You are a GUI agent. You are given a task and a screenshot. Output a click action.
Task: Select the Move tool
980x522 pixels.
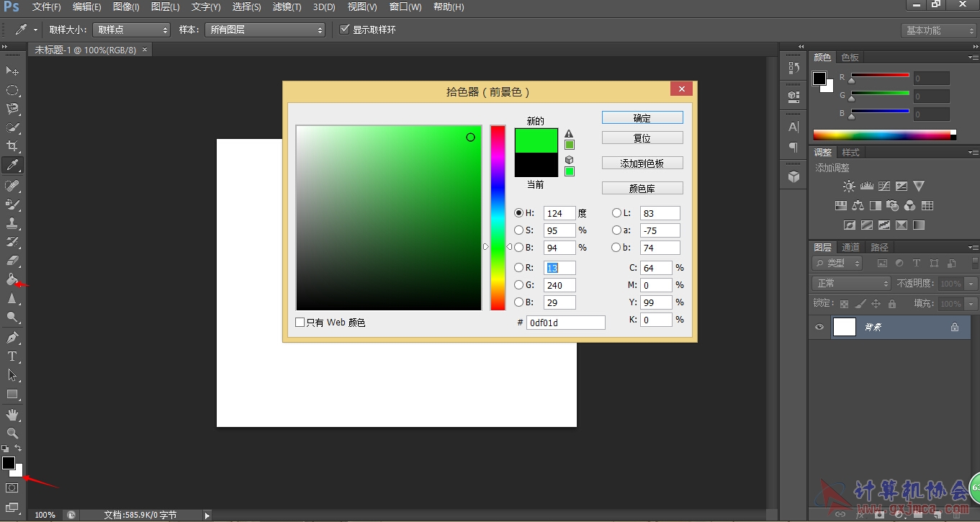tap(12, 71)
